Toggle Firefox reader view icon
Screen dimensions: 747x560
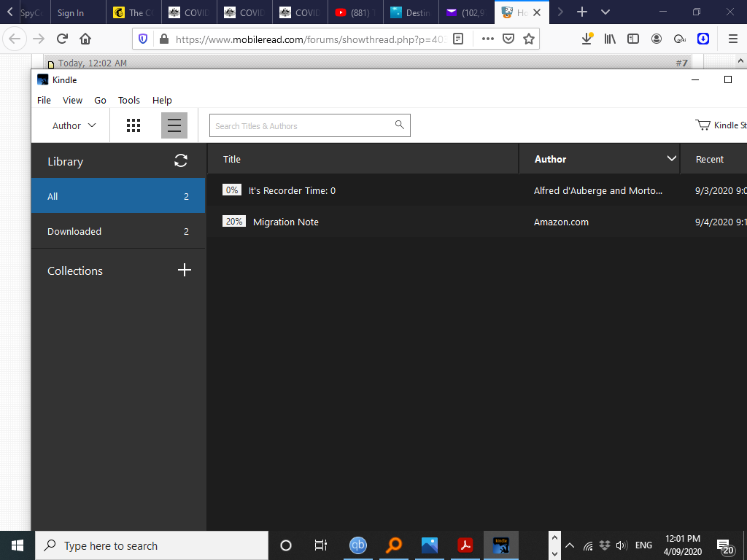tap(458, 39)
